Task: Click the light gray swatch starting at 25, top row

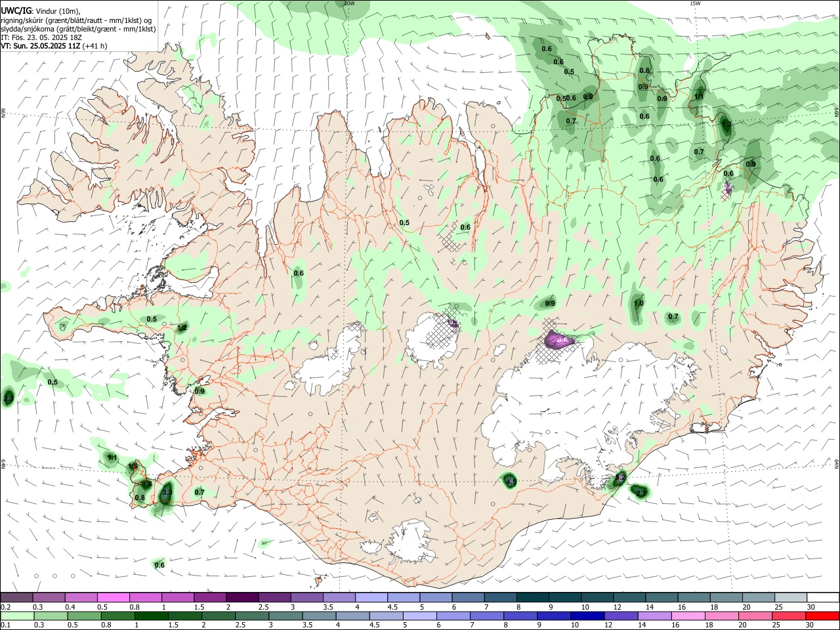Action: (791, 598)
